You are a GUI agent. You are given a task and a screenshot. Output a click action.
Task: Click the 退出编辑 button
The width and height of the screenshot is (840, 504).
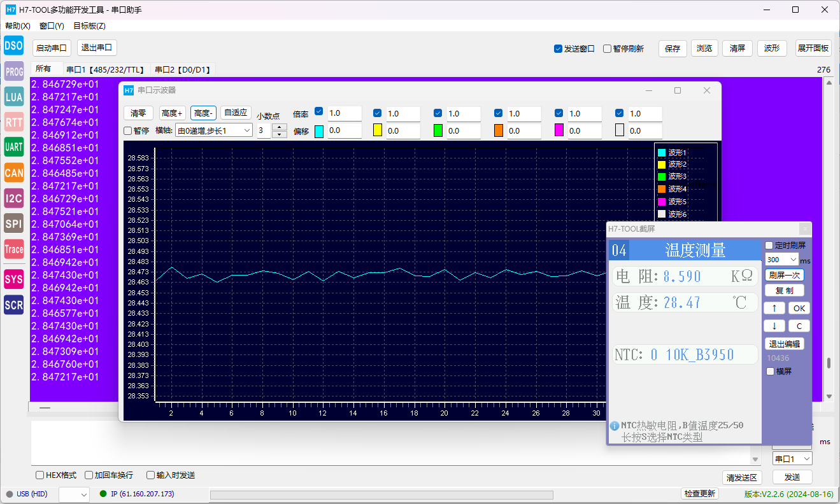click(x=784, y=344)
